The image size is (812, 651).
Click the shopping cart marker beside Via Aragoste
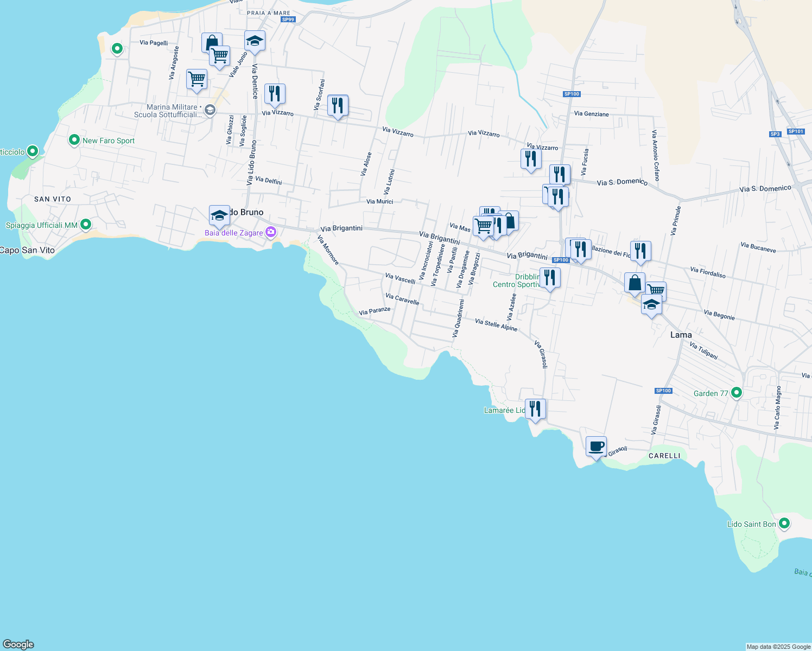(196, 79)
